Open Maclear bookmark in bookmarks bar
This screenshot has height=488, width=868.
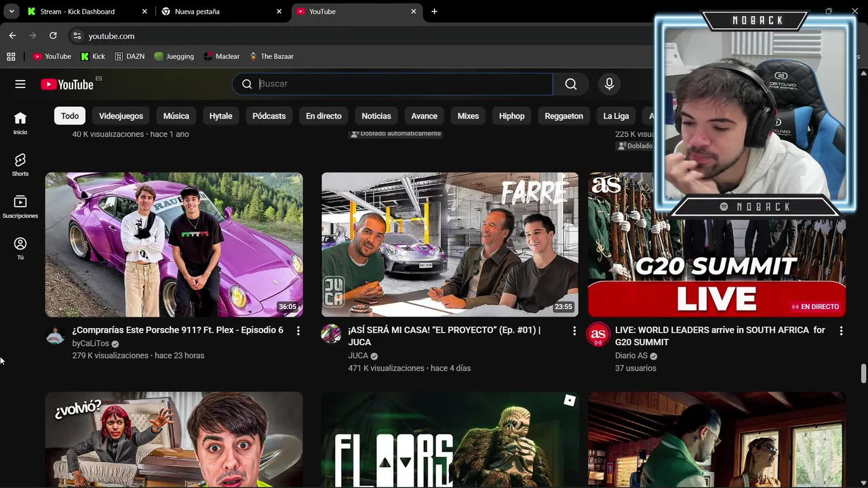pyautogui.click(x=222, y=56)
